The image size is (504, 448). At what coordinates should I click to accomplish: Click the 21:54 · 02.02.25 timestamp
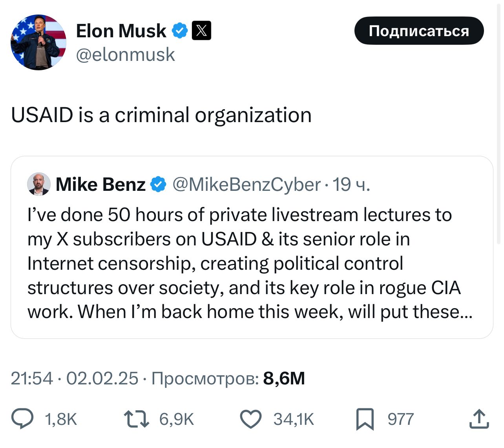click(x=75, y=379)
